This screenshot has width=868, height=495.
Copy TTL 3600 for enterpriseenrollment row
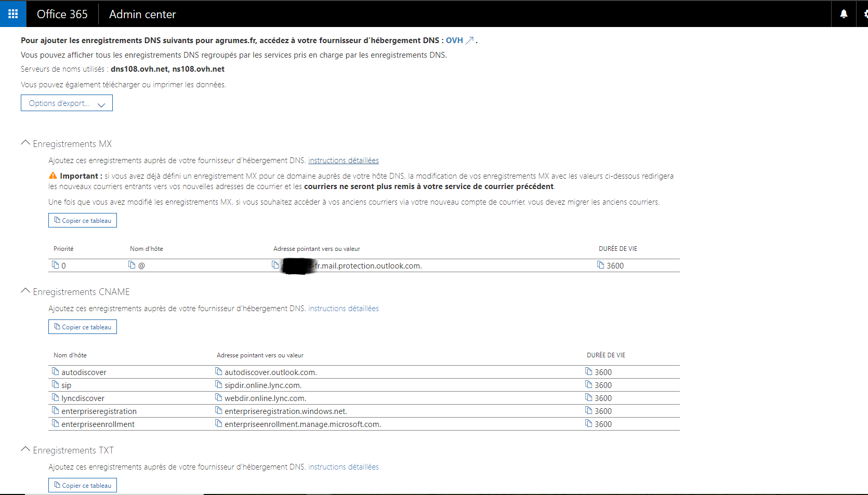pyautogui.click(x=588, y=423)
